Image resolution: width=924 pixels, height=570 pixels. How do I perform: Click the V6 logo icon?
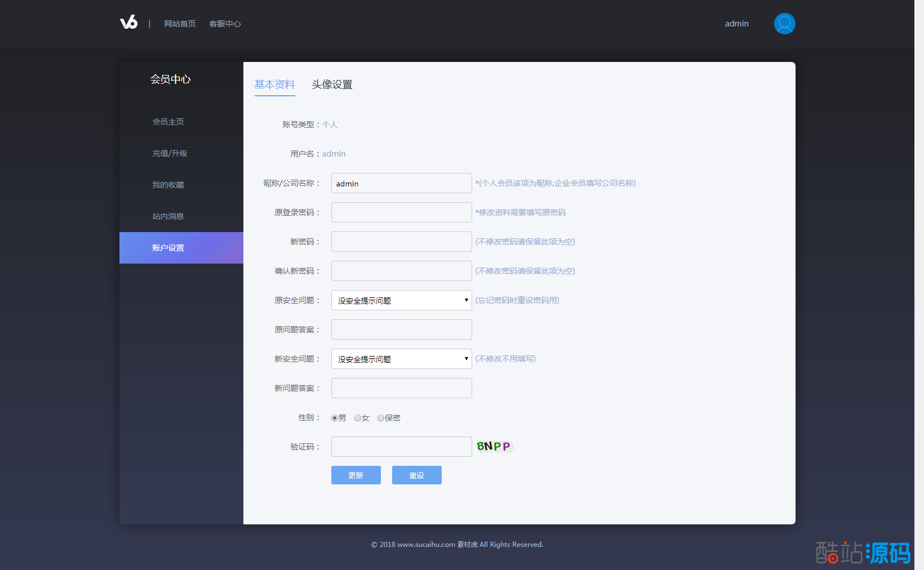pyautogui.click(x=128, y=23)
